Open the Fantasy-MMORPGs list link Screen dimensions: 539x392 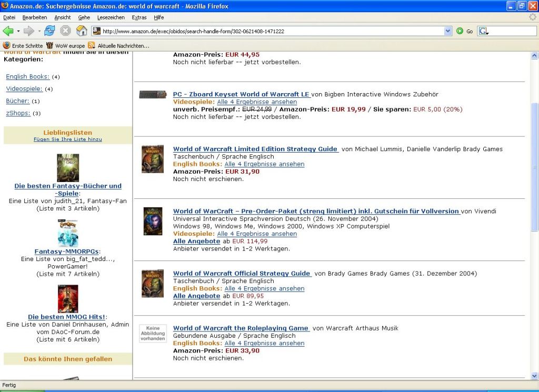pyautogui.click(x=67, y=252)
